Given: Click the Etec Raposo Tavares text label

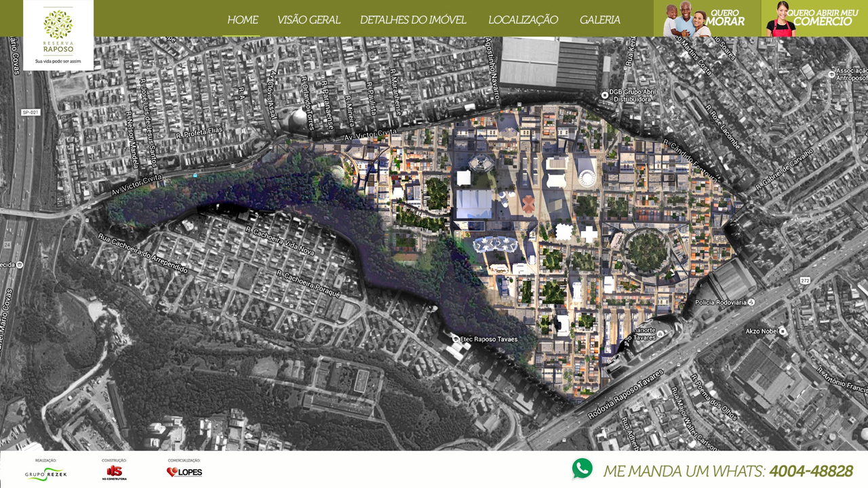Looking at the screenshot, I should click(x=489, y=339).
